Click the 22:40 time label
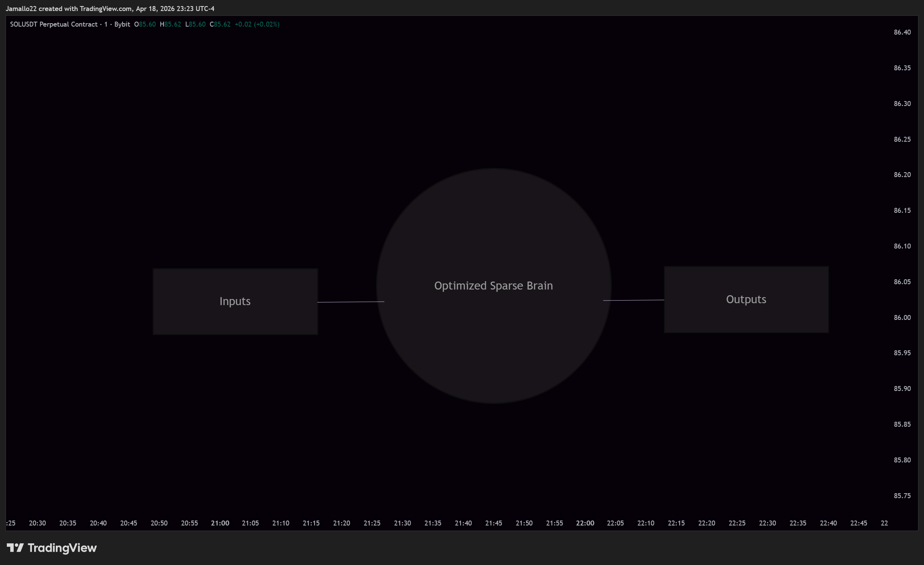 click(828, 523)
